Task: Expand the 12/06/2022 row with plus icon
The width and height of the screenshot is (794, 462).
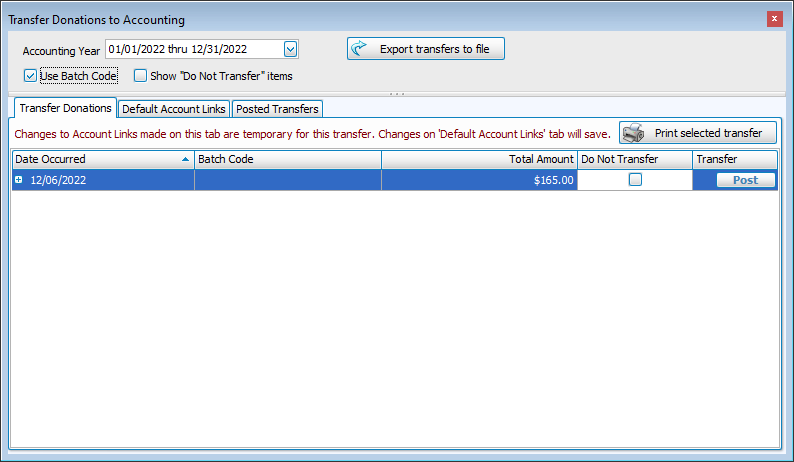Action: [18, 180]
